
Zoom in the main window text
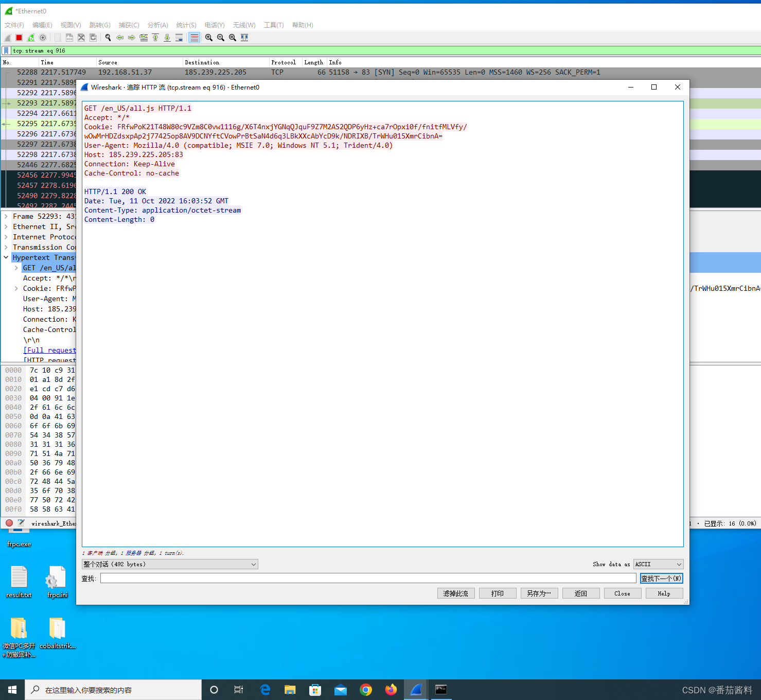coord(209,38)
